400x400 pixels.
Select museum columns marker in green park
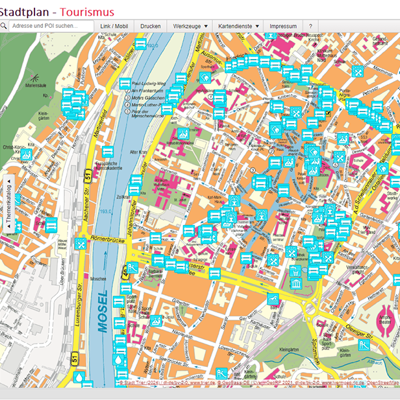pyautogui.click(x=296, y=284)
